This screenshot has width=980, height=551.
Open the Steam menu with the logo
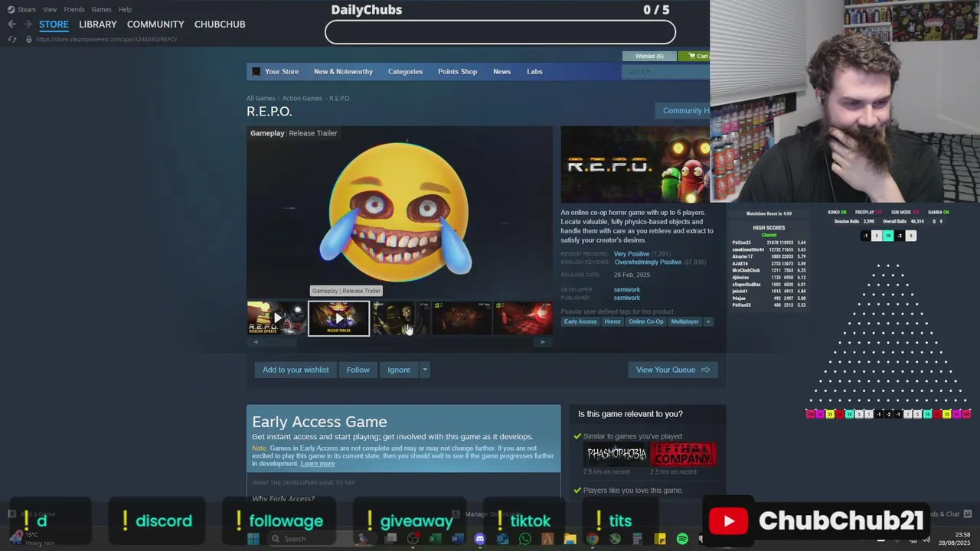point(21,9)
